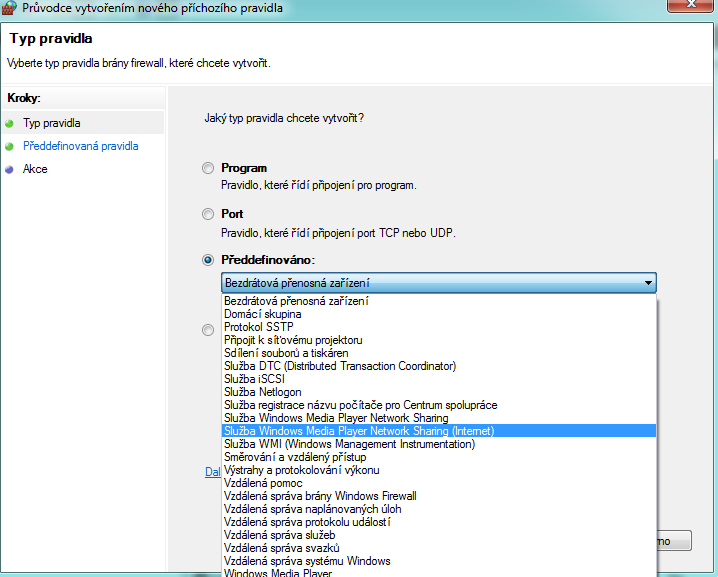Pick highlighted Network Sharing (Internet) entry

click(439, 431)
